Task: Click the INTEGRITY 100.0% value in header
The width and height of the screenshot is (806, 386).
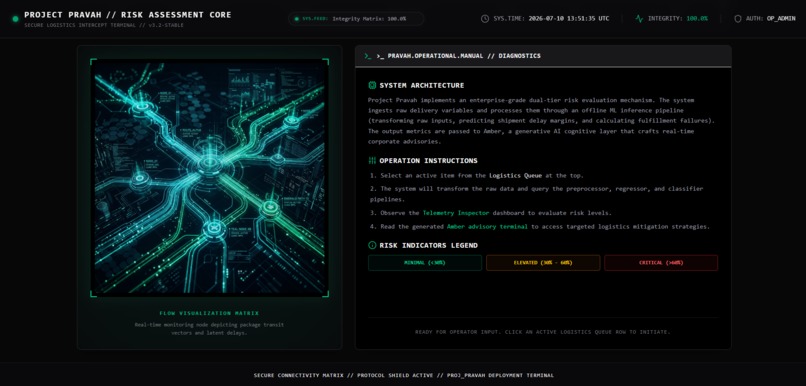Action: pyautogui.click(x=697, y=19)
